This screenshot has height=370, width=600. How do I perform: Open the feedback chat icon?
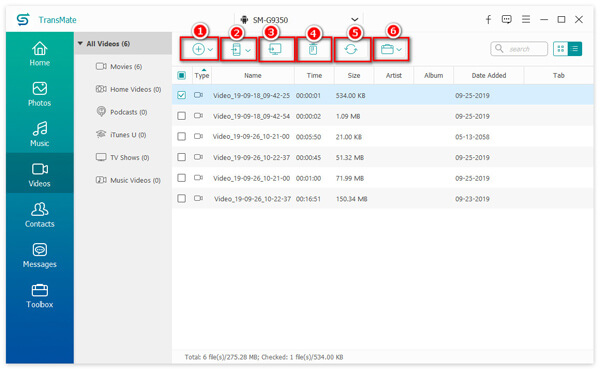507,20
